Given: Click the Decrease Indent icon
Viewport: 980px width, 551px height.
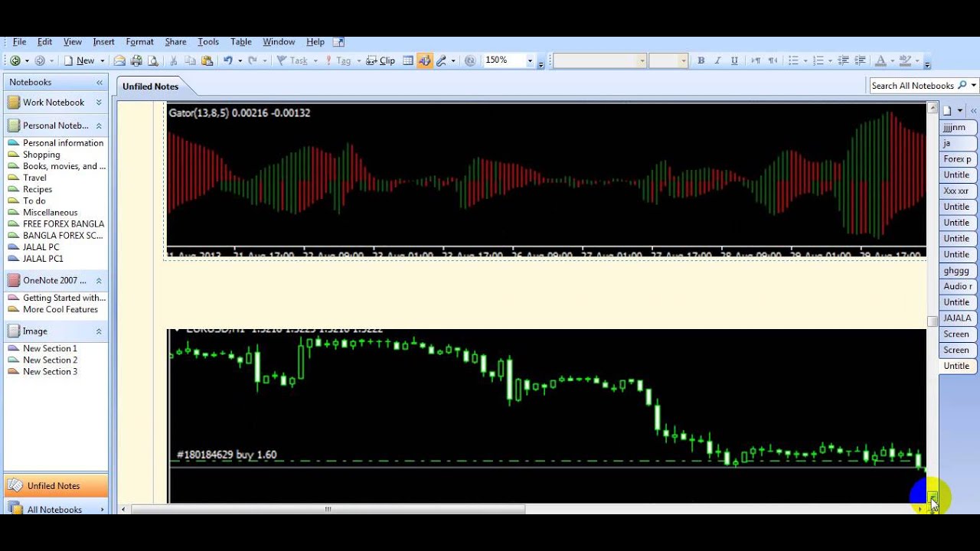Looking at the screenshot, I should [x=843, y=60].
